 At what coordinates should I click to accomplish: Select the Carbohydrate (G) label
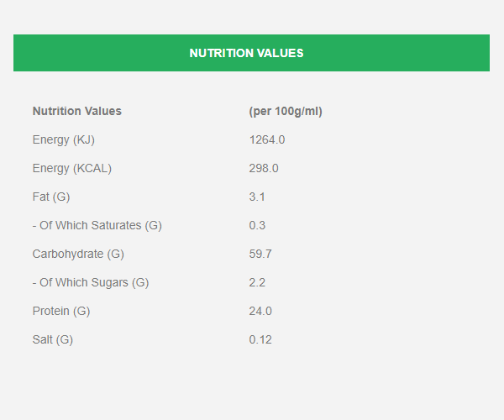(78, 255)
